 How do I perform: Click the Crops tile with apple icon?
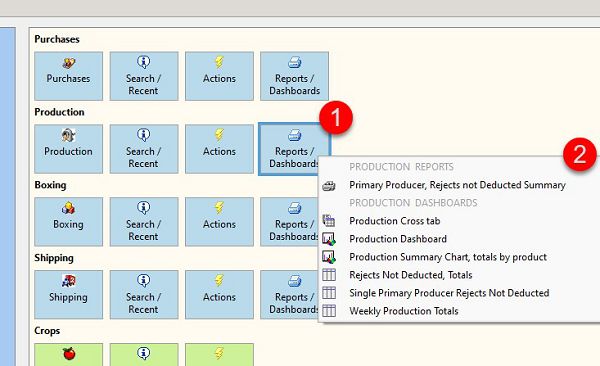pos(68,355)
